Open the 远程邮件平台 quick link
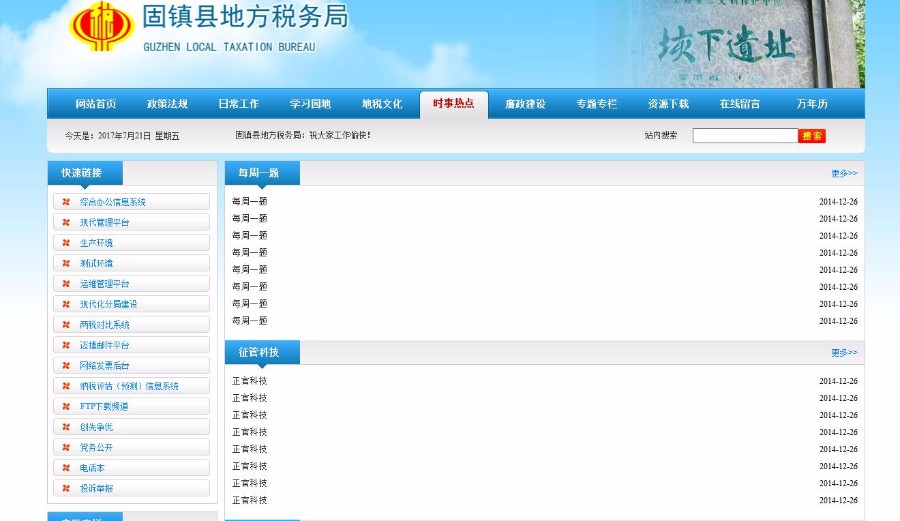The width and height of the screenshot is (900, 521). (x=105, y=345)
